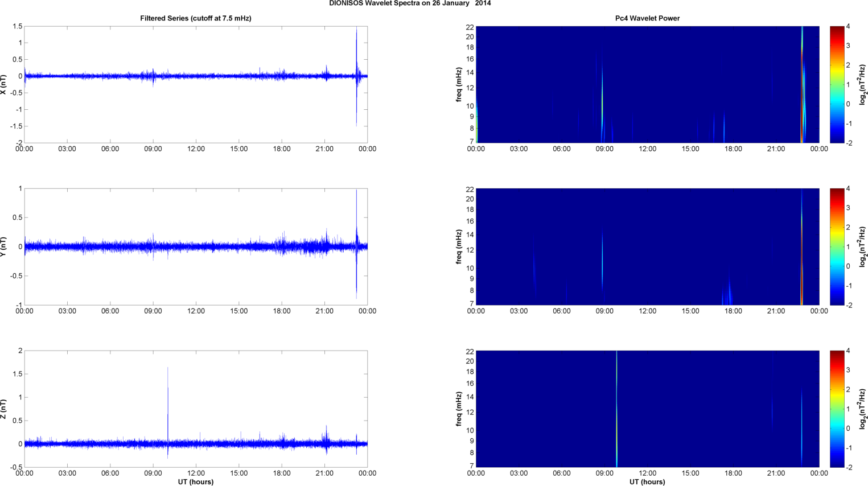Click the '-1.5' tick on the X series axis
Image resolution: width=868 pixels, height=486 pixels.
coord(15,126)
